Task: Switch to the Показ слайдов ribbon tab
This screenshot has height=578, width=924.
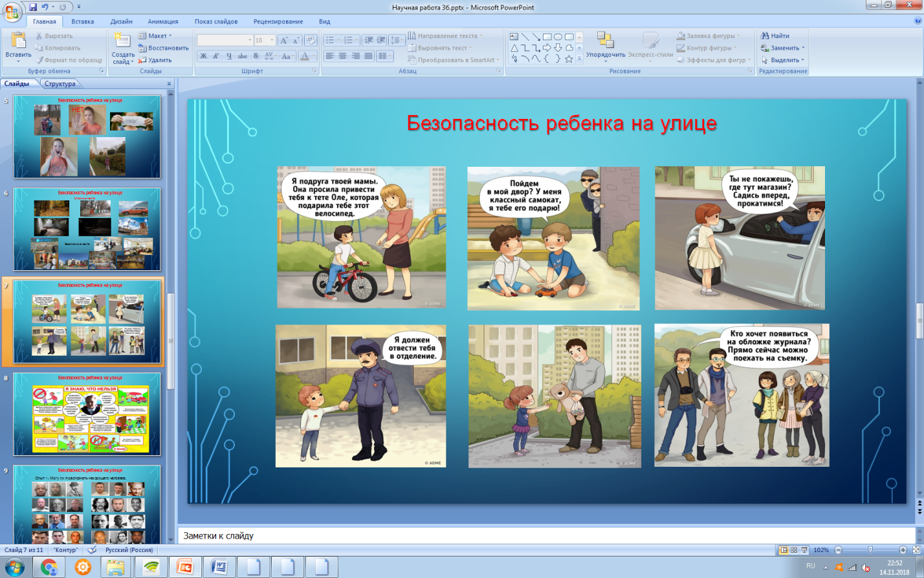Action: pyautogui.click(x=216, y=21)
